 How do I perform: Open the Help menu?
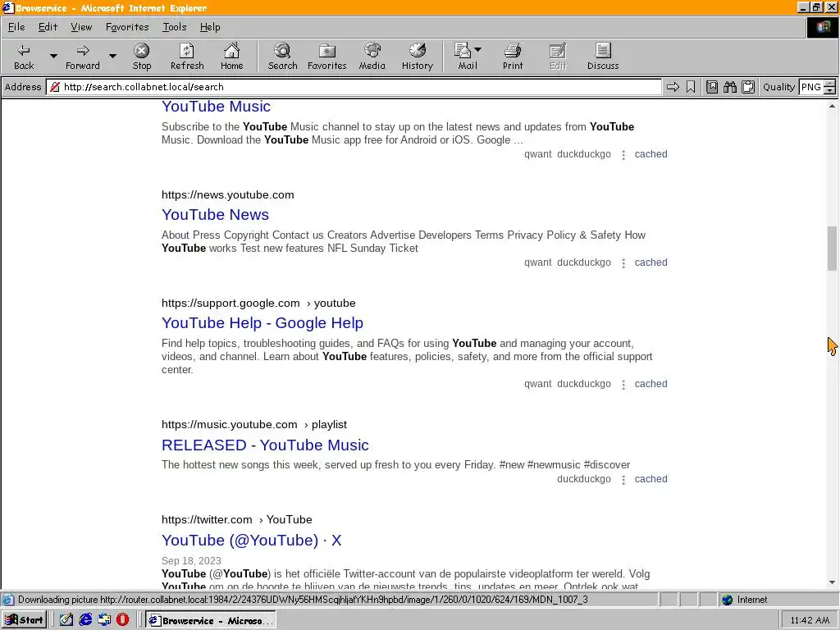click(210, 27)
